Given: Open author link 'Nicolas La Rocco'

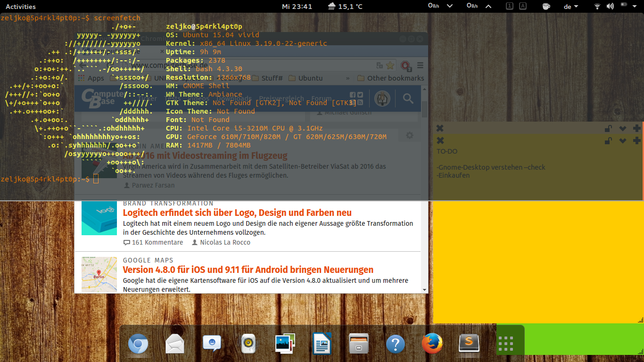Looking at the screenshot, I should coord(221,242).
